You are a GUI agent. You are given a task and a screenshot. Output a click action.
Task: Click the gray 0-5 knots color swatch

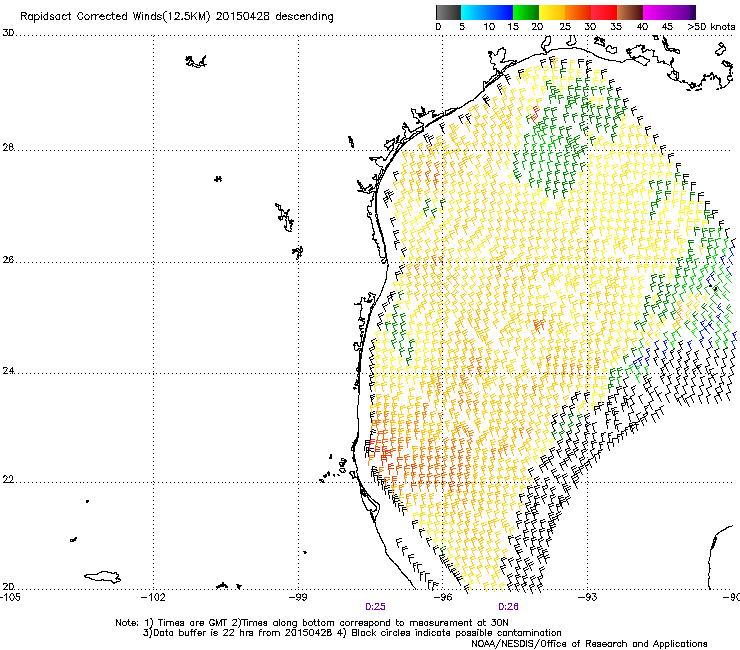[448, 12]
